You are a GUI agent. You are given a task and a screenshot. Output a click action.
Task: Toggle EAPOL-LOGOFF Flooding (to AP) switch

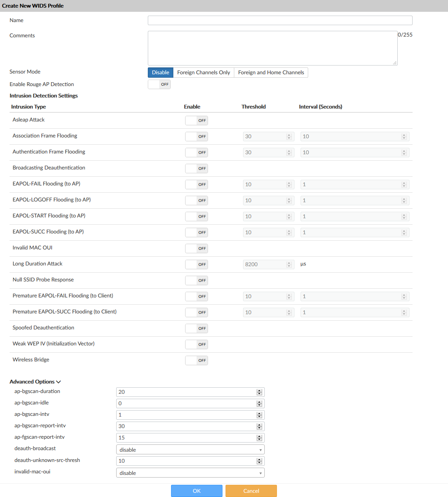(197, 200)
